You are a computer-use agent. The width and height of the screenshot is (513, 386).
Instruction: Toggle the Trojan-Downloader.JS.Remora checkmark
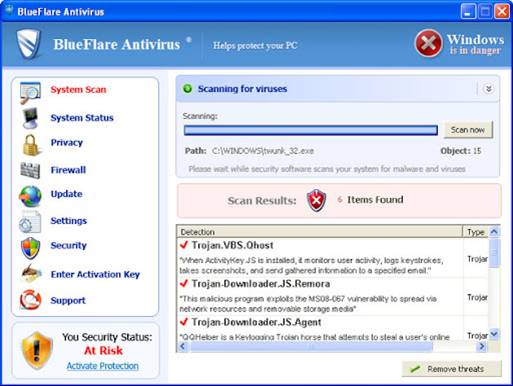click(184, 283)
